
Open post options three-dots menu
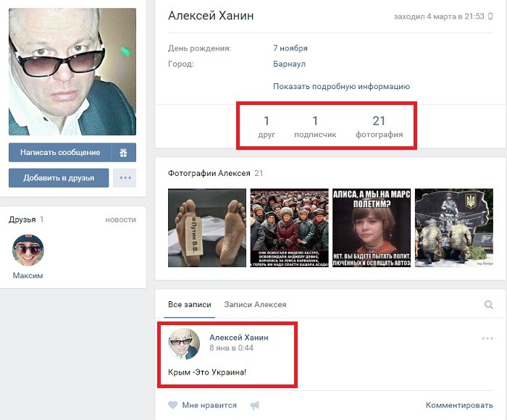[487, 338]
